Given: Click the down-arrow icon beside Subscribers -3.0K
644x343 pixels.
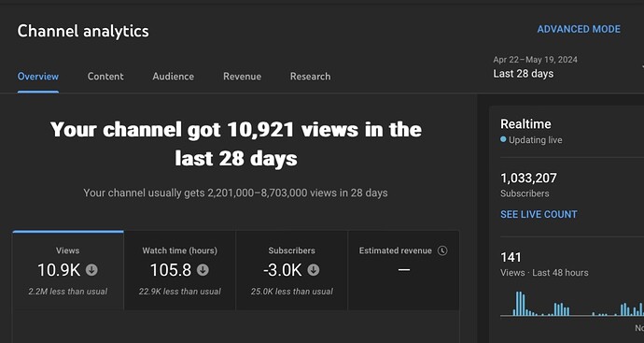Looking at the screenshot, I should click(314, 270).
